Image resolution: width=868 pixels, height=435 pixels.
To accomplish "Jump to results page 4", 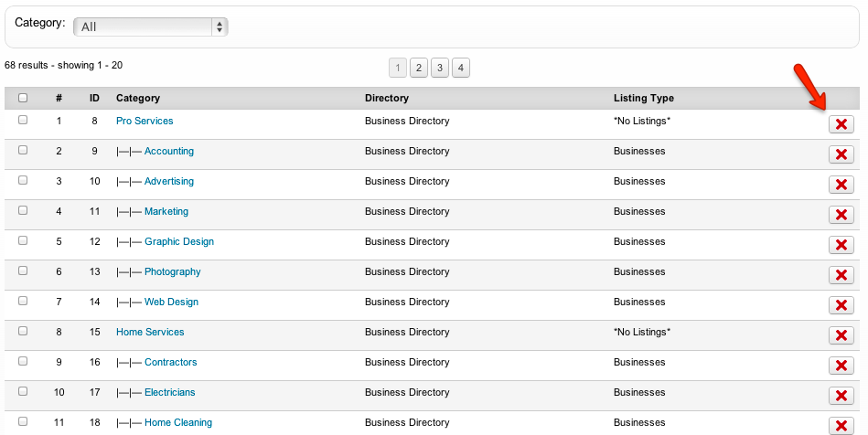I will coord(461,68).
